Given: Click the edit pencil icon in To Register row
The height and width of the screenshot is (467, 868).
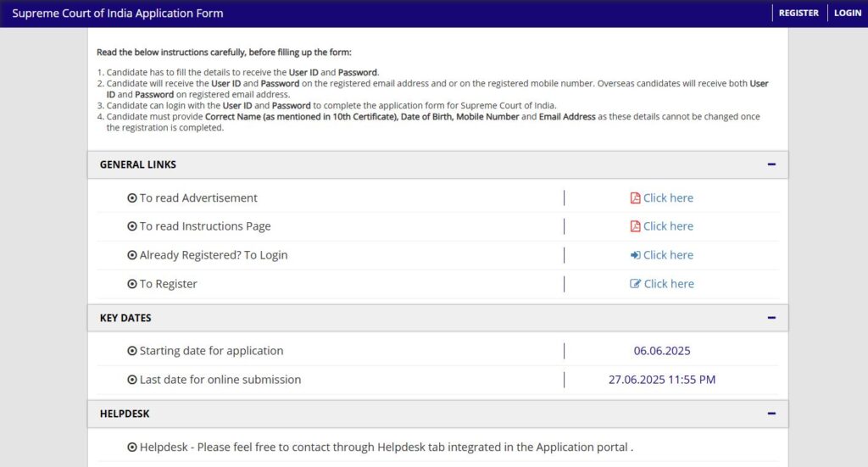Looking at the screenshot, I should pyautogui.click(x=635, y=284).
